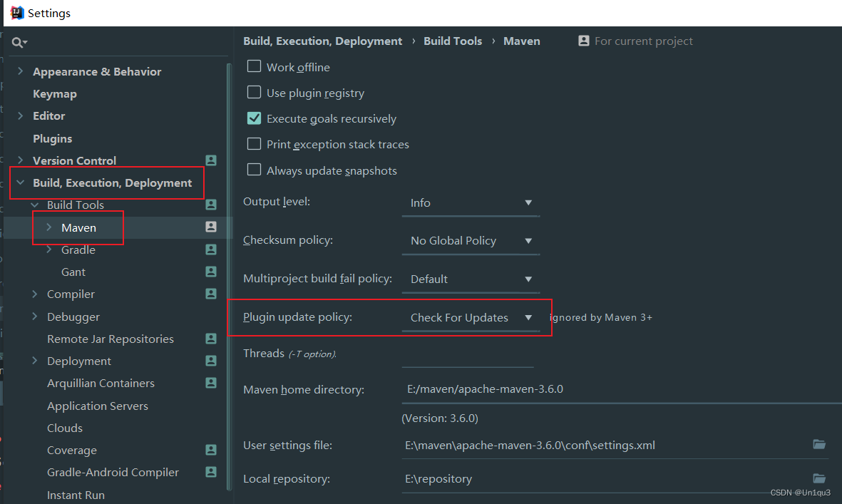Click the Local repository path field
Viewport: 842px width, 504px height.
[x=606, y=479]
